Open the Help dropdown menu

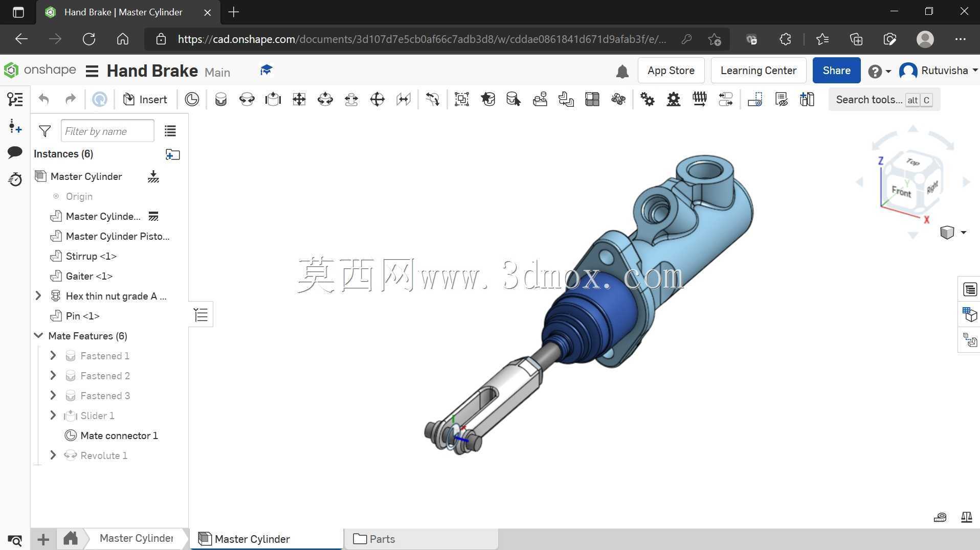click(x=880, y=71)
